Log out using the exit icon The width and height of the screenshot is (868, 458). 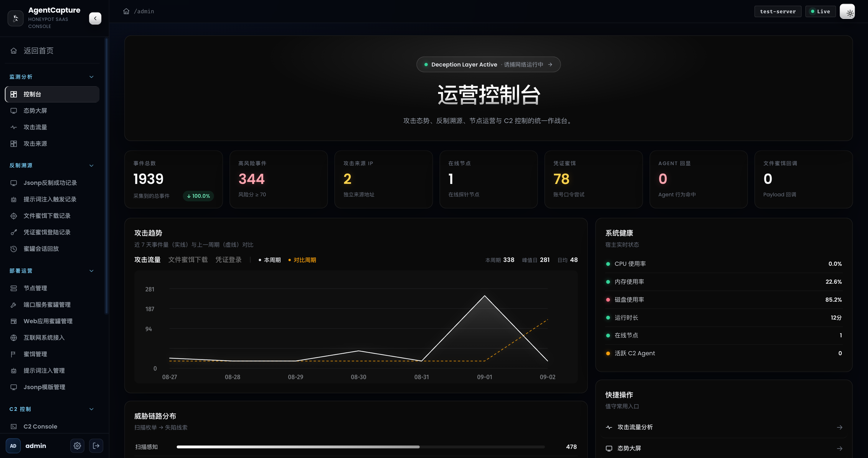[96, 446]
